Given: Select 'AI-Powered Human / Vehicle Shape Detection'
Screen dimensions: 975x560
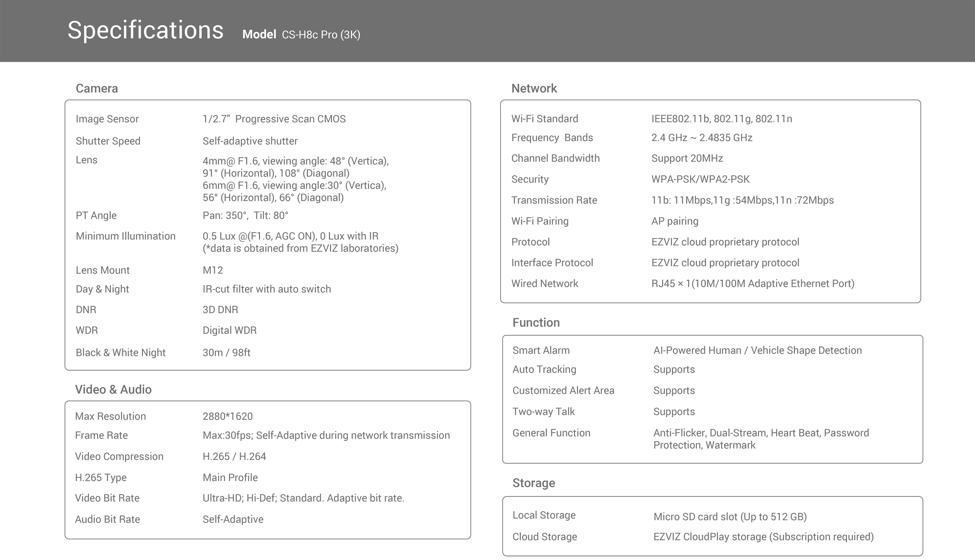Looking at the screenshot, I should click(x=758, y=350).
